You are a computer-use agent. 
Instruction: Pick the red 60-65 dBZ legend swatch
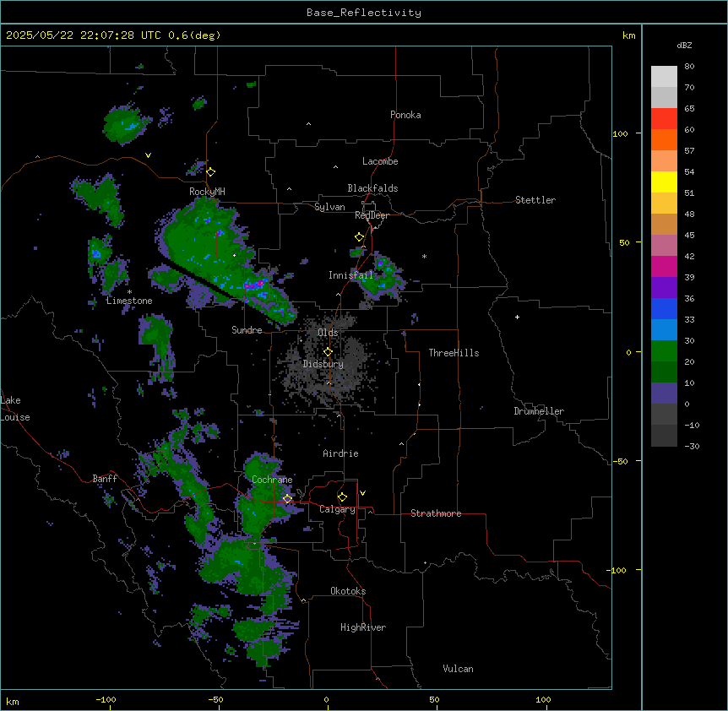coord(664,119)
